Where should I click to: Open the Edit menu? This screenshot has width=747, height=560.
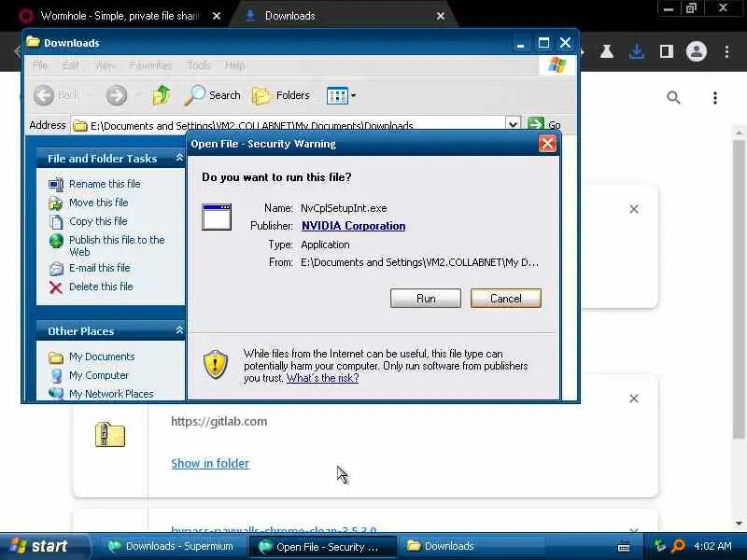click(x=71, y=65)
